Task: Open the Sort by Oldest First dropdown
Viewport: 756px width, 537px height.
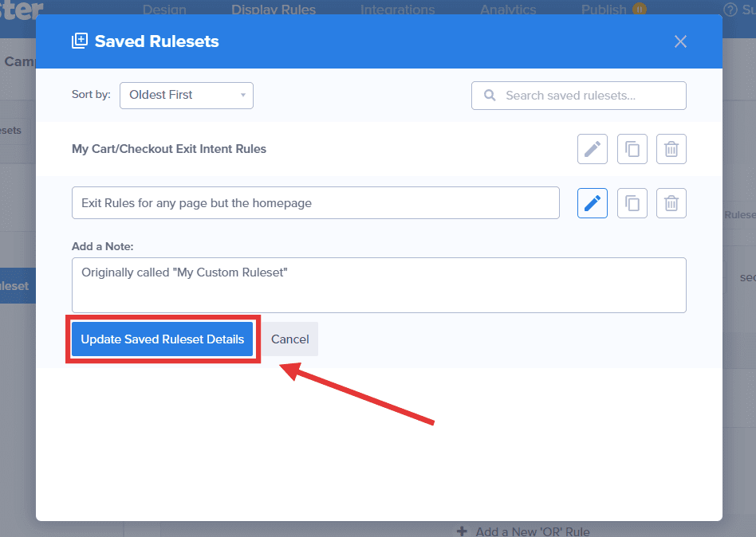Action: coord(187,96)
